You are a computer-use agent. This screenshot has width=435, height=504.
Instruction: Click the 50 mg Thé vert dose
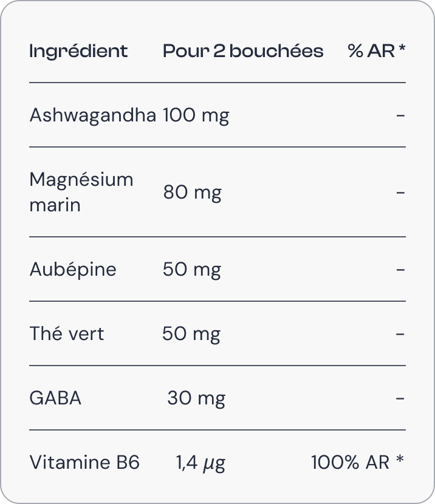[191, 334]
